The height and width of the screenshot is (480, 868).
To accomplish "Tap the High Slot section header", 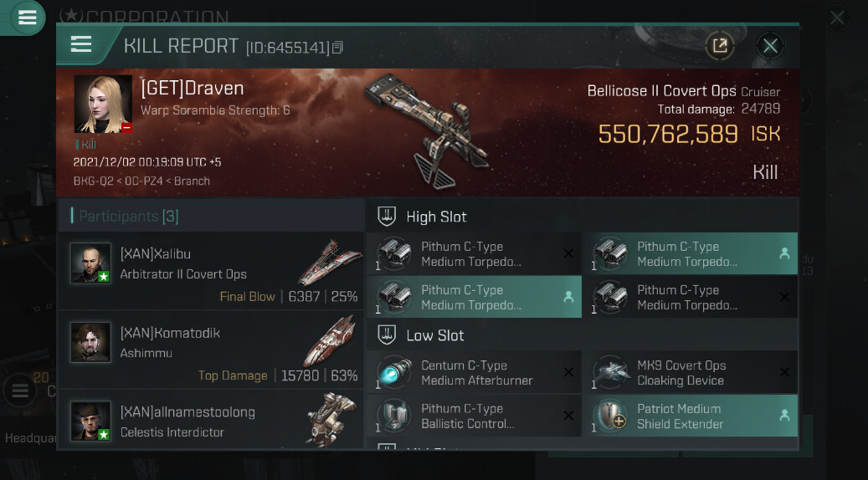I will pyautogui.click(x=436, y=217).
